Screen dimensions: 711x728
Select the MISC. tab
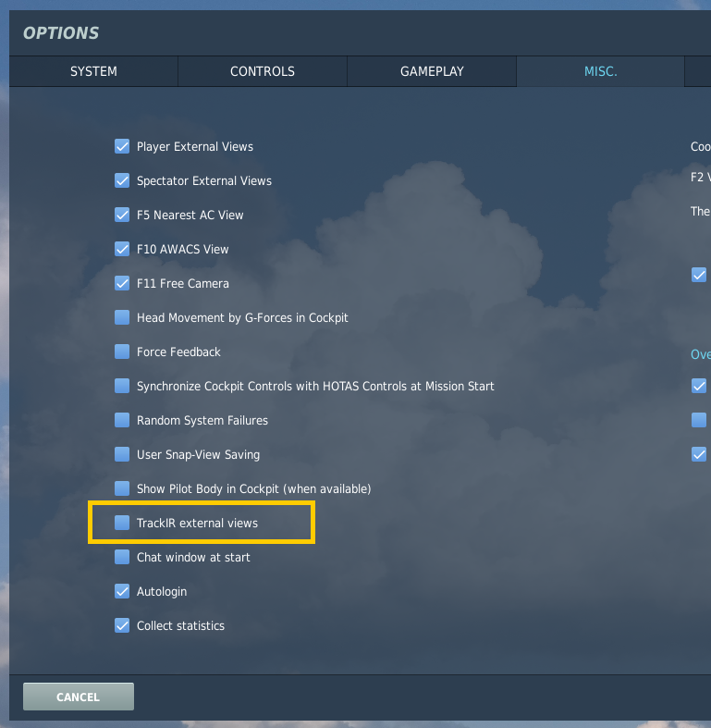(x=601, y=71)
